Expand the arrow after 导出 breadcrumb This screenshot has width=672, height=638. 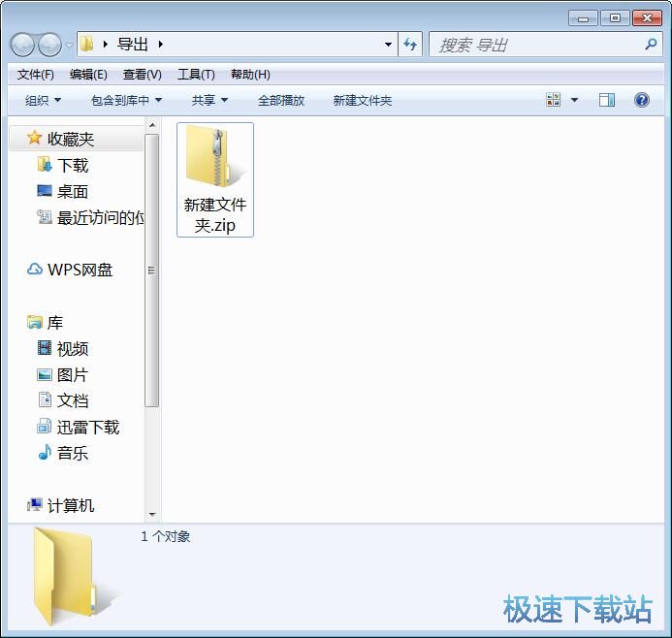[161, 45]
